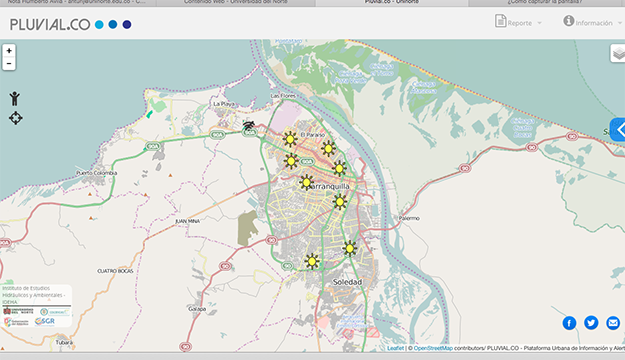625x360 pixels.
Task: Share via the Facebook icon
Action: click(569, 323)
